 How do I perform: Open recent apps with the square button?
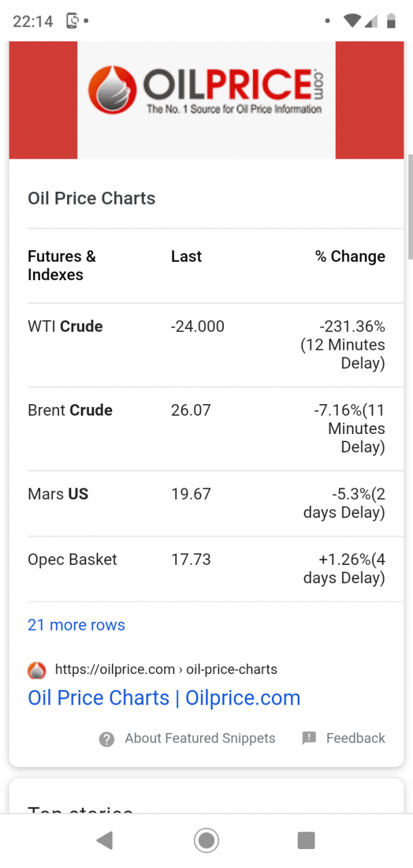pyautogui.click(x=306, y=841)
